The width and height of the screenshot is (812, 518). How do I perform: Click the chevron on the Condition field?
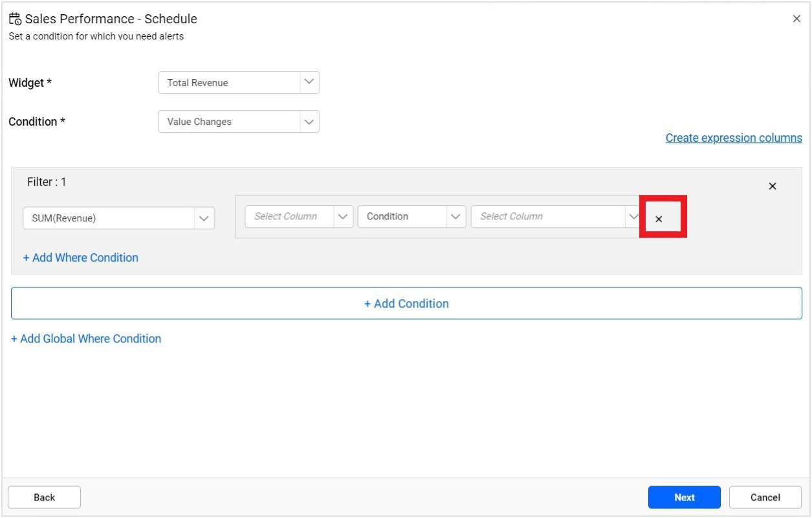(309, 121)
